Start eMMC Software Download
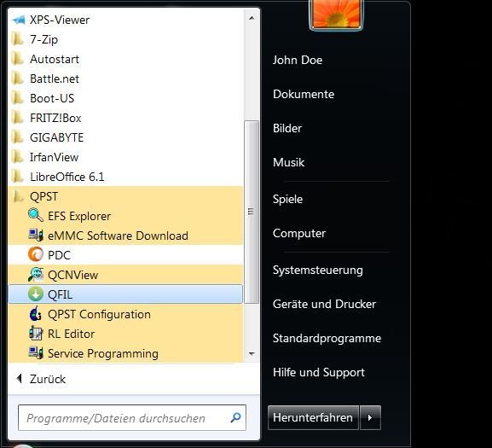492x448 pixels. [x=125, y=236]
